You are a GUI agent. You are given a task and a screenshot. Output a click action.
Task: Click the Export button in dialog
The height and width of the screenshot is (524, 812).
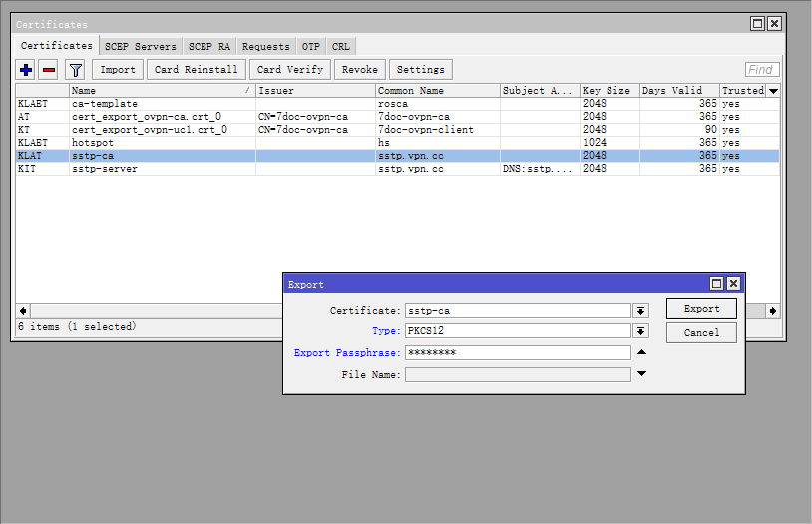tap(701, 309)
